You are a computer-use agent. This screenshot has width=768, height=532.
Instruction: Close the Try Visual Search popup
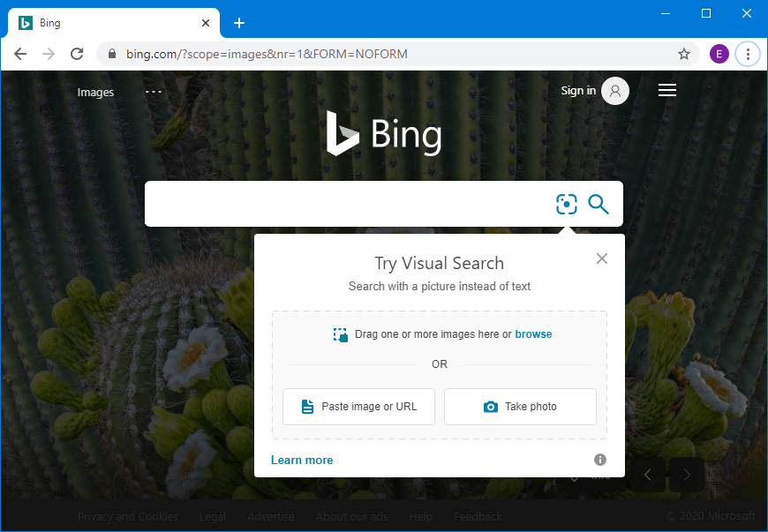[602, 259]
